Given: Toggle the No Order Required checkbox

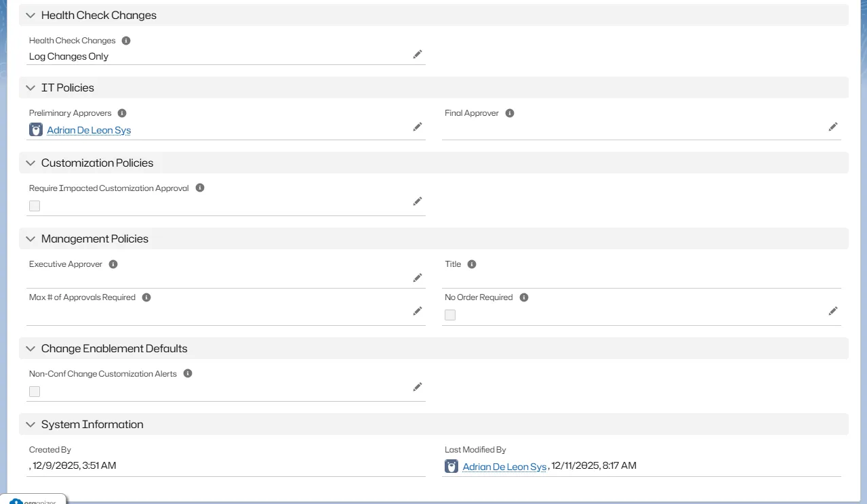Looking at the screenshot, I should click(x=450, y=315).
